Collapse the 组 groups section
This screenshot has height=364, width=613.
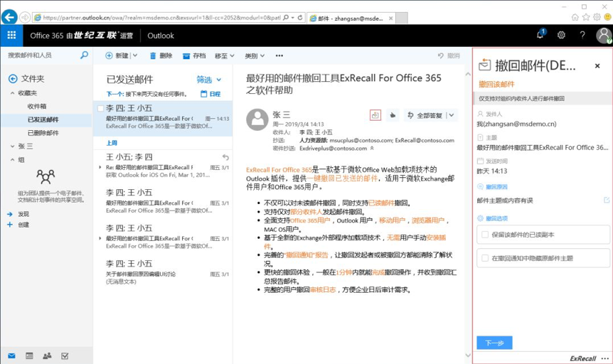13,159
